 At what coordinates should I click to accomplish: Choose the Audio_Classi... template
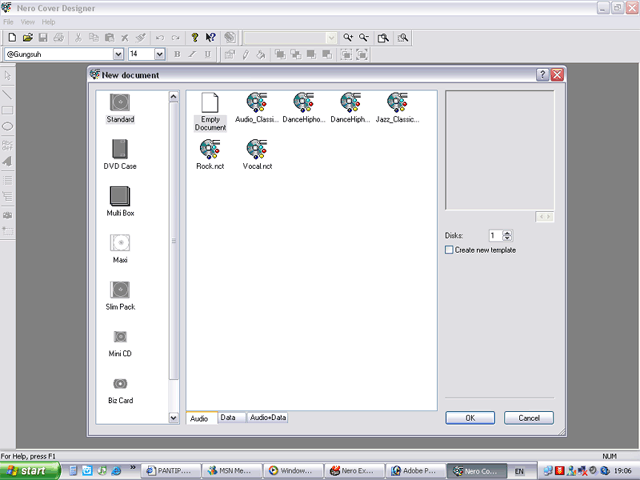tap(257, 108)
